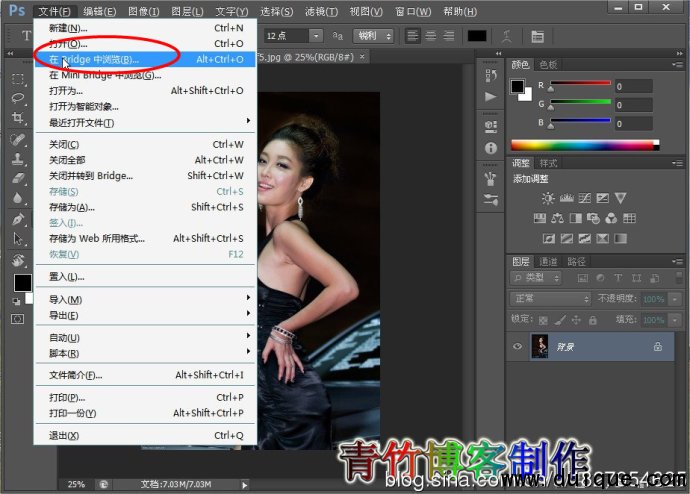
Task: Click the R red color slider
Action: tap(580, 83)
